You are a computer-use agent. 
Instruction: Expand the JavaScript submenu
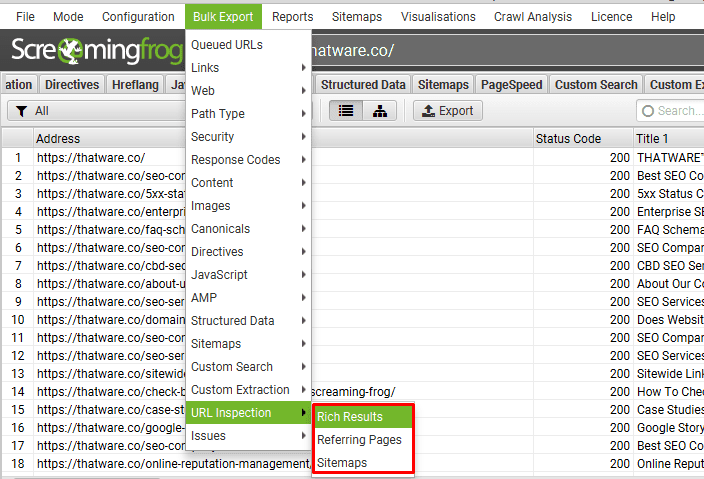click(x=248, y=275)
